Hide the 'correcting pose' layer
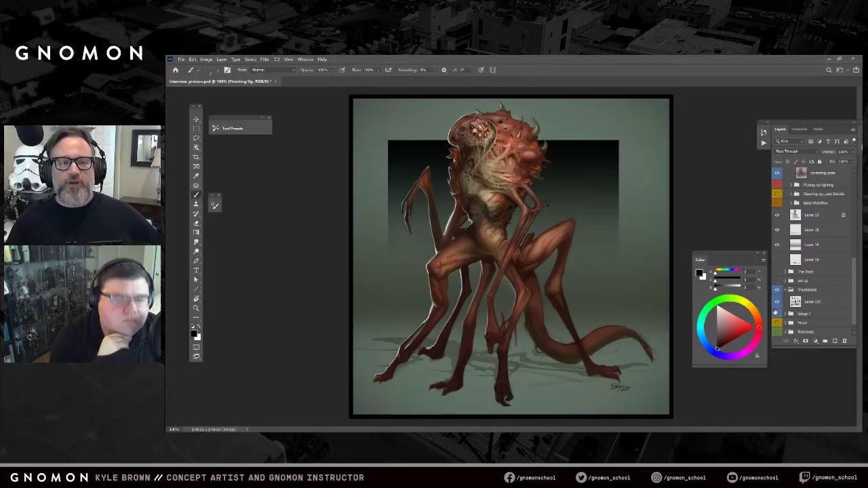 [x=777, y=173]
